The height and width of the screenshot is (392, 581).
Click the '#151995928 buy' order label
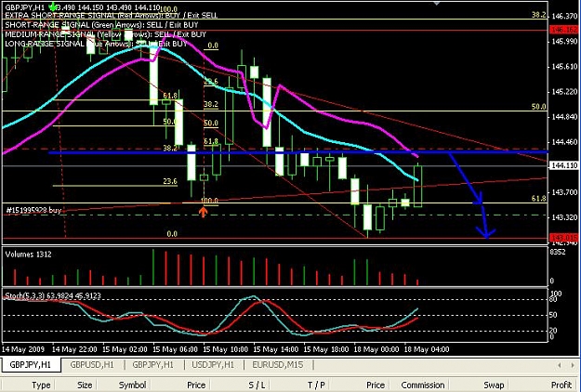coord(33,210)
